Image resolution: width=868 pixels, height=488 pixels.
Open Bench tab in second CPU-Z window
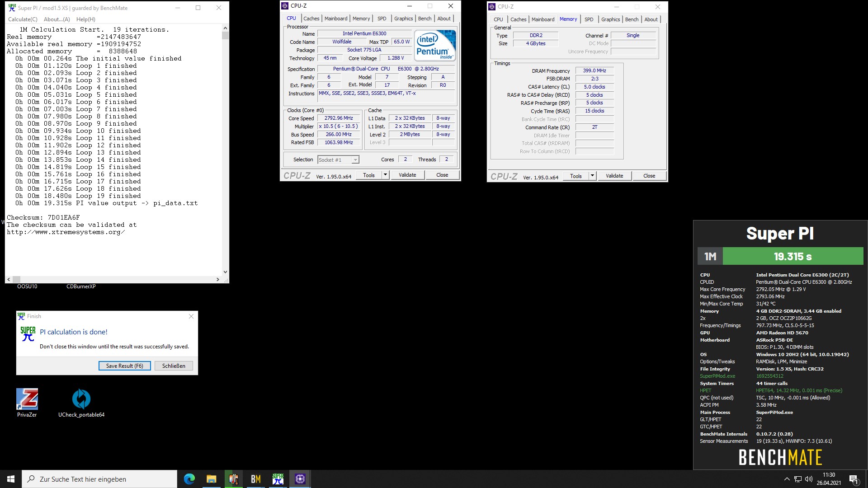[x=632, y=19]
